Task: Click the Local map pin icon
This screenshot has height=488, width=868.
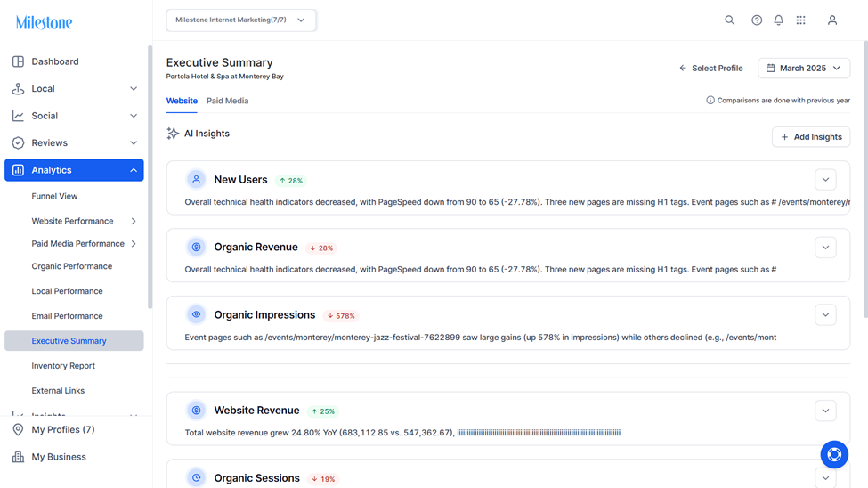Action: [19, 89]
